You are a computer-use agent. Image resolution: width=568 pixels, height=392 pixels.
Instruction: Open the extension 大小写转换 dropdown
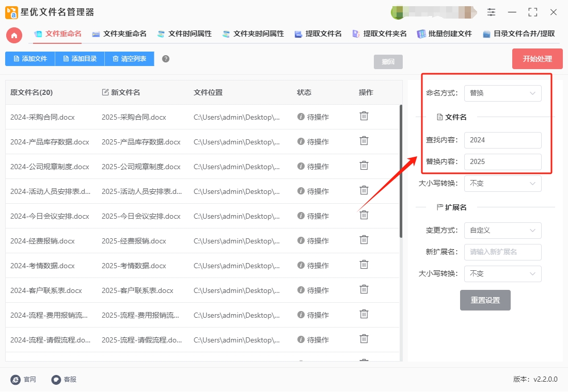coord(502,274)
